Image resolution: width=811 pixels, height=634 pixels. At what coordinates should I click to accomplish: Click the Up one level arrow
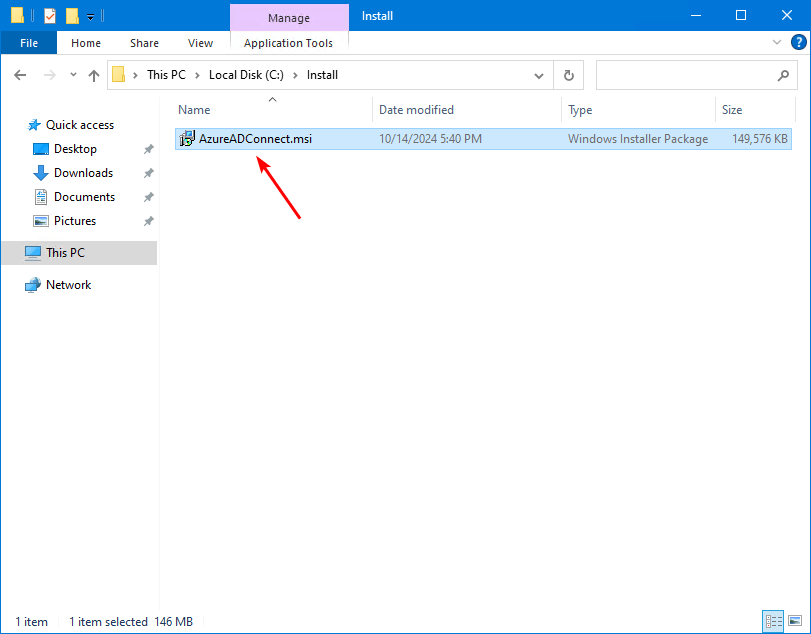pos(94,75)
